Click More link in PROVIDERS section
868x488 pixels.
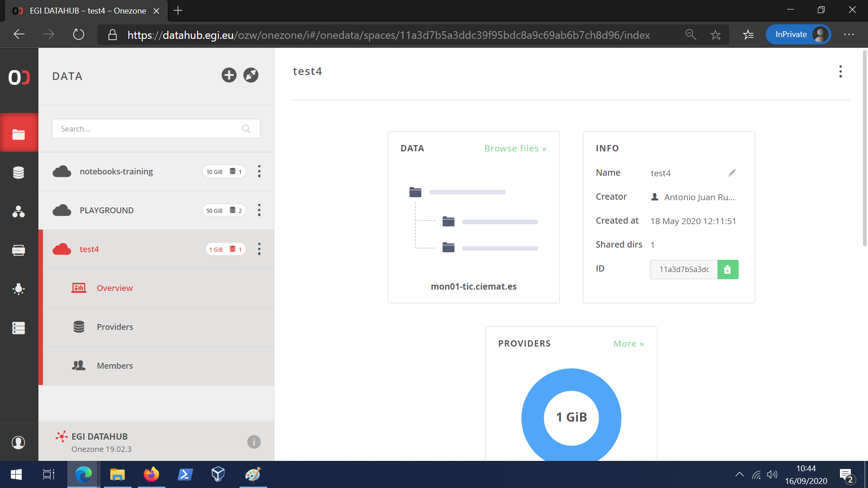tap(628, 343)
